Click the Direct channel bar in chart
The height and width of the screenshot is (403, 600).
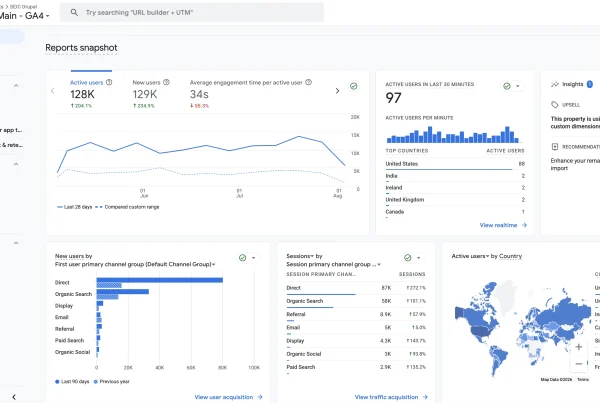coord(160,280)
